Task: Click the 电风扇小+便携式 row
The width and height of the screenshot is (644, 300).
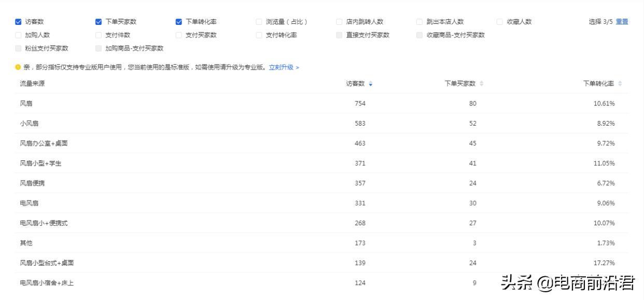Action: coord(44,223)
